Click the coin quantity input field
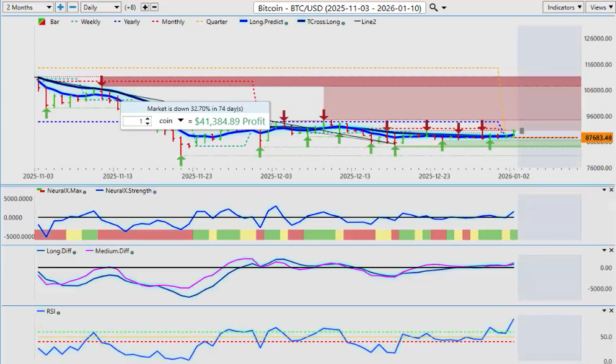Screen dimensions: 616x364 click(133, 121)
